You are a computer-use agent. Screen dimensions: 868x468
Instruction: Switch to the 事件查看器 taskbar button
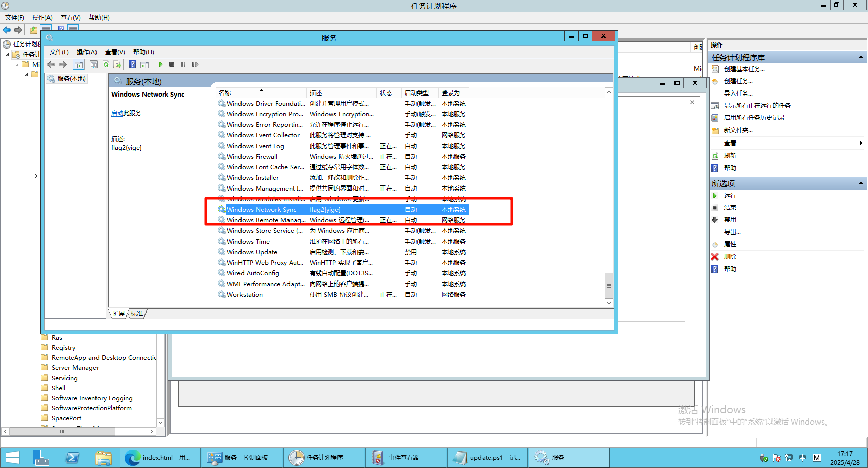coord(406,458)
